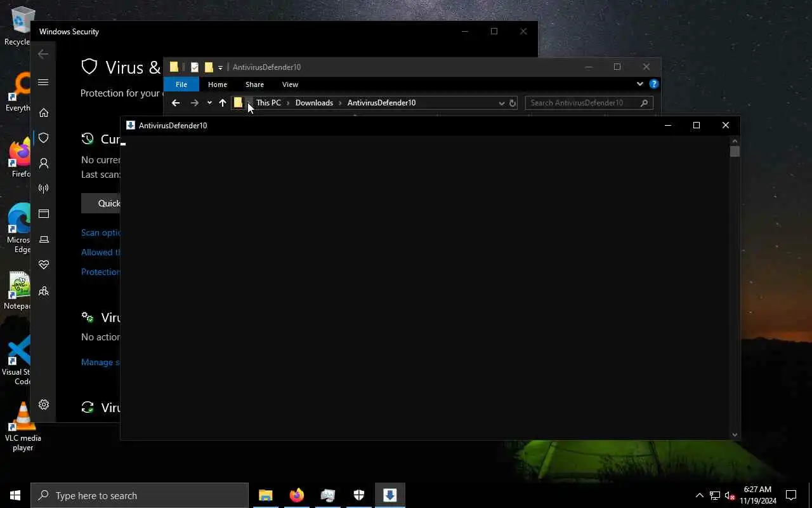This screenshot has width=812, height=508.
Task: Open the VLC media player desktop shortcut
Action: click(x=23, y=425)
